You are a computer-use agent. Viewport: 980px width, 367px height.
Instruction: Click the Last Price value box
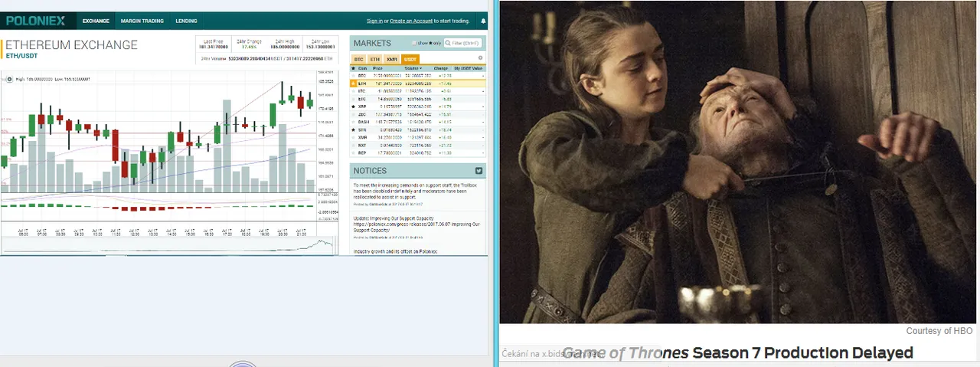[213, 44]
